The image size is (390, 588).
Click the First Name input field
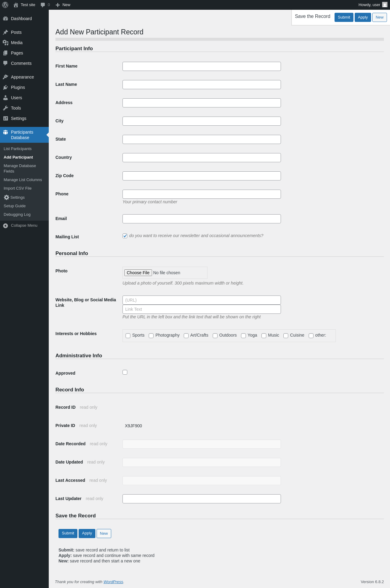[202, 66]
